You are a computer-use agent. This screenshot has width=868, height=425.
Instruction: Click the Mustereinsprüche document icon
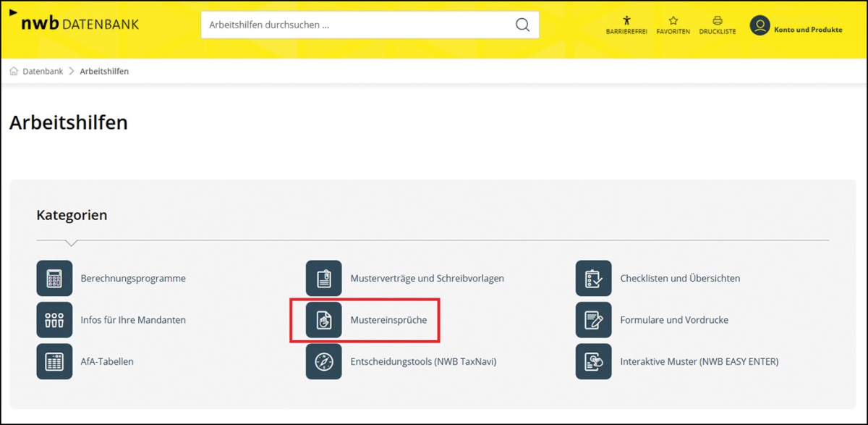(x=324, y=320)
